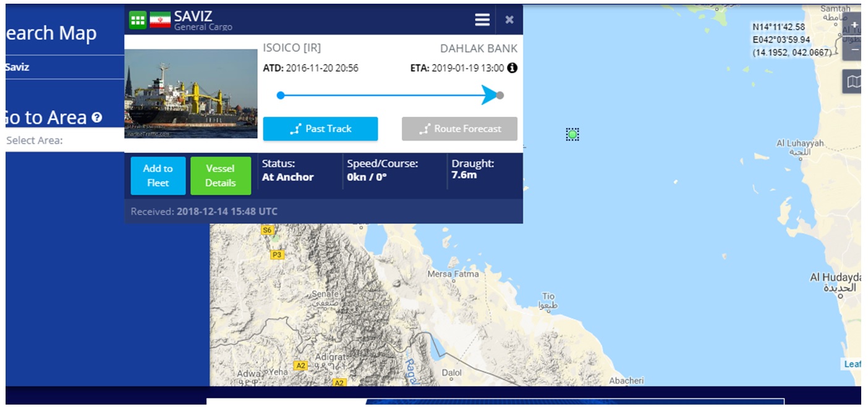Click the ATD 2016-11-20 20:56 text
Viewport: 868px width, 412px height.
click(x=310, y=68)
